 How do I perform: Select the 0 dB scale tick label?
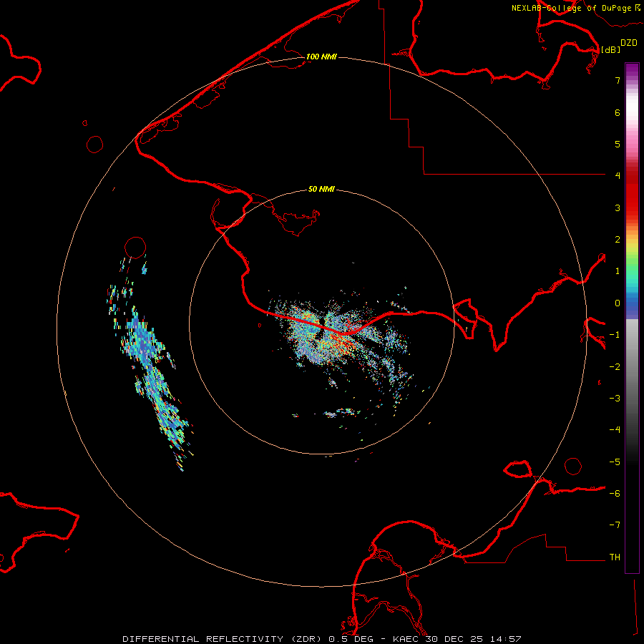click(618, 303)
